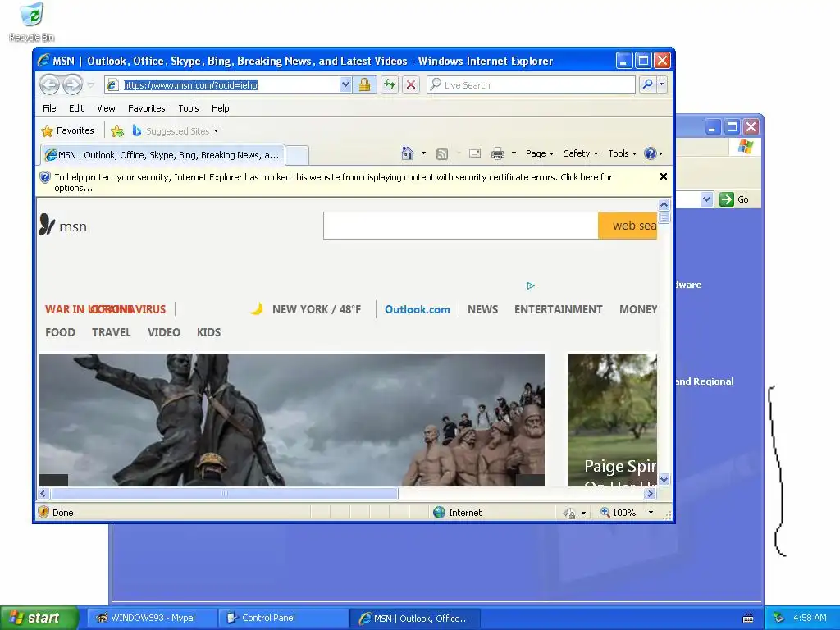Screen dimensions: 840x630
Task: Open the statue headline image
Action: coord(292,420)
